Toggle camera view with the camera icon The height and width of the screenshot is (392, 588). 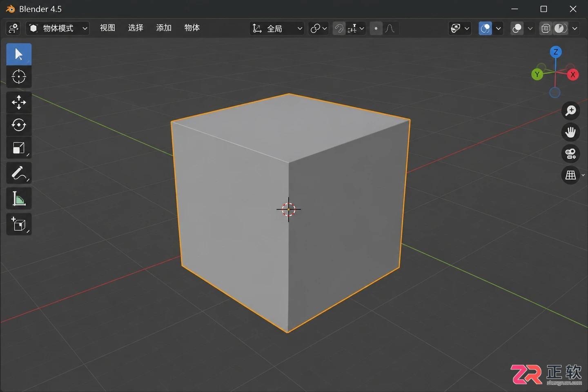click(x=570, y=154)
